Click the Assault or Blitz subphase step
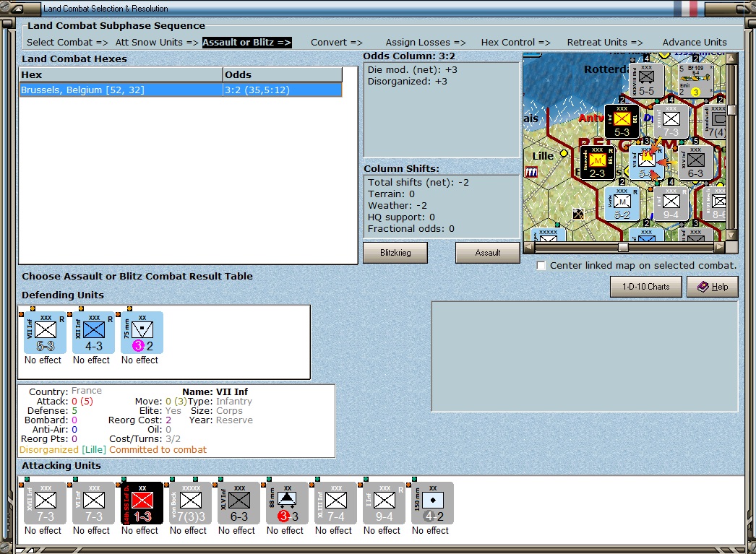This screenshot has width=756, height=554. tap(247, 43)
